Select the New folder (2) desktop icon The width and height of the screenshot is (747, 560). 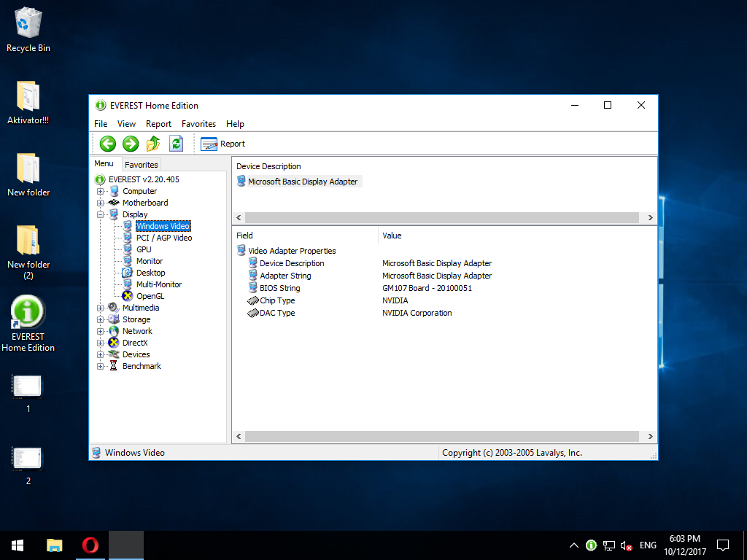[x=28, y=252]
